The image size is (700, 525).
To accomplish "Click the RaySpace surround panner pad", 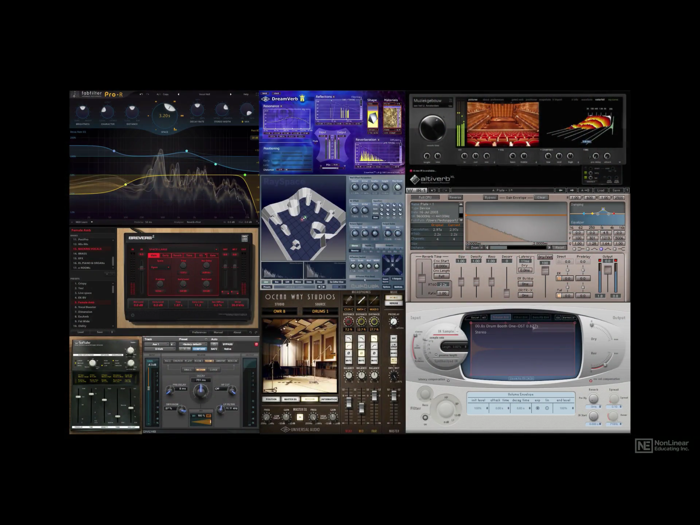I will [392, 264].
